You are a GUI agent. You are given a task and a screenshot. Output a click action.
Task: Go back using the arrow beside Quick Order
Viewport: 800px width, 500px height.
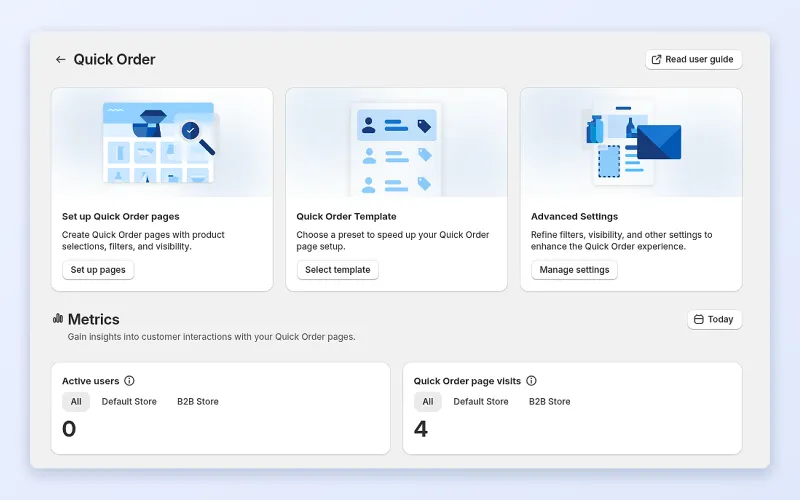point(61,60)
